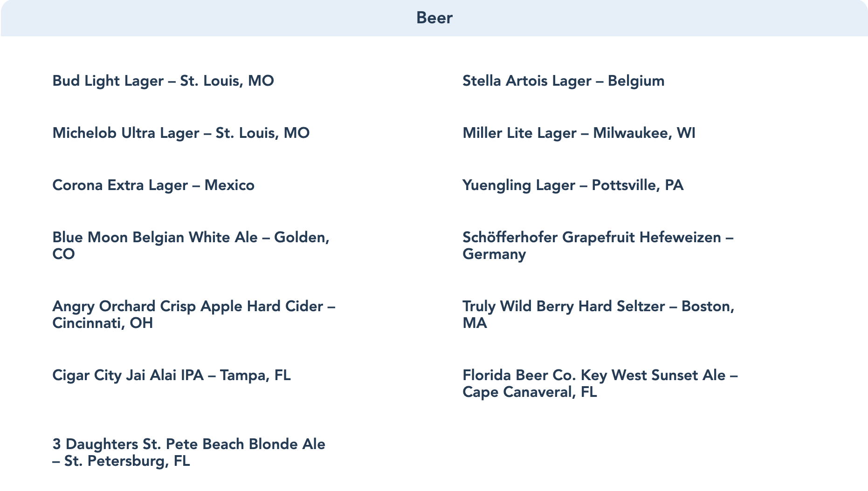Screen dimensions: 868x491
Task: Select Bud Light Lager menu item
Action: coord(163,81)
